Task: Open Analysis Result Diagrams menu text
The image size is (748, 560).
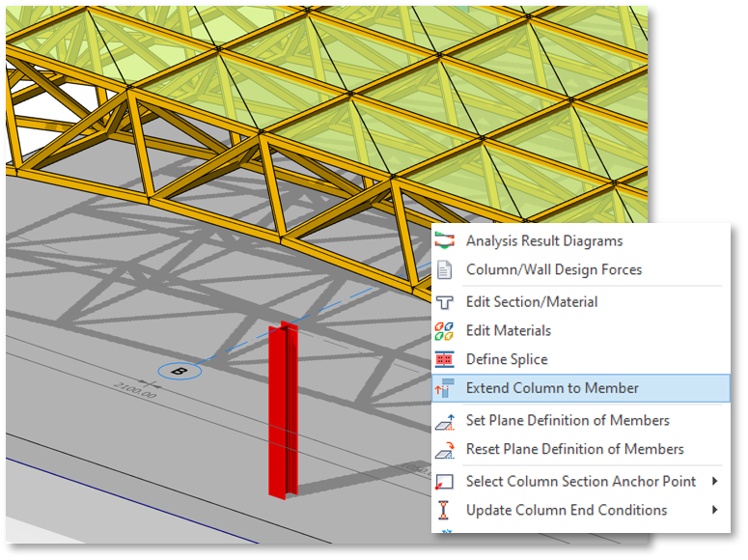Action: [x=544, y=241]
